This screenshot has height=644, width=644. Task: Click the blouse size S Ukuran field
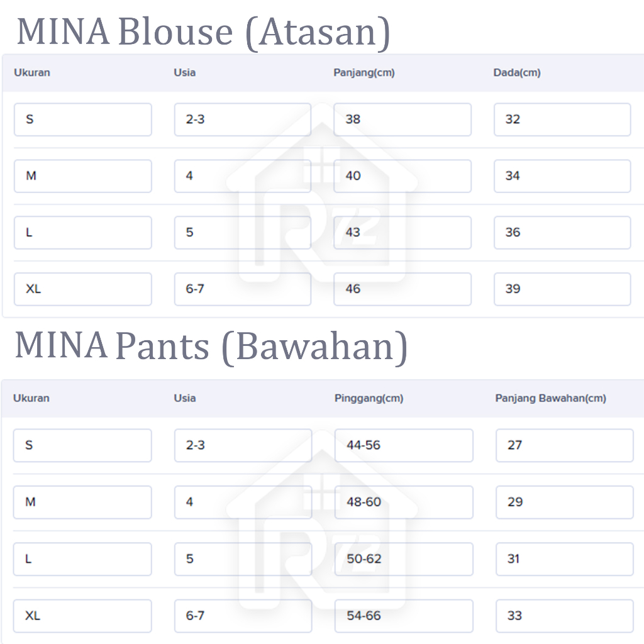(82, 119)
